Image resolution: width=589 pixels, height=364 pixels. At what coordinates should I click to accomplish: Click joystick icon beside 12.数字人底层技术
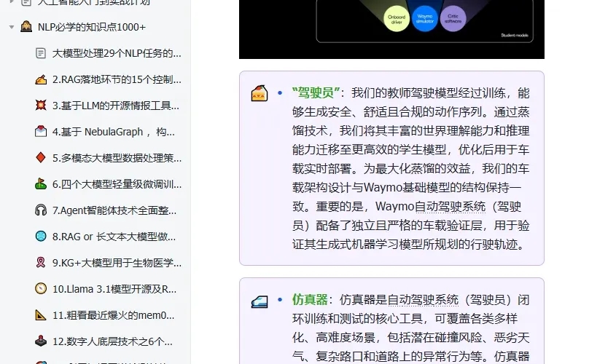point(41,341)
